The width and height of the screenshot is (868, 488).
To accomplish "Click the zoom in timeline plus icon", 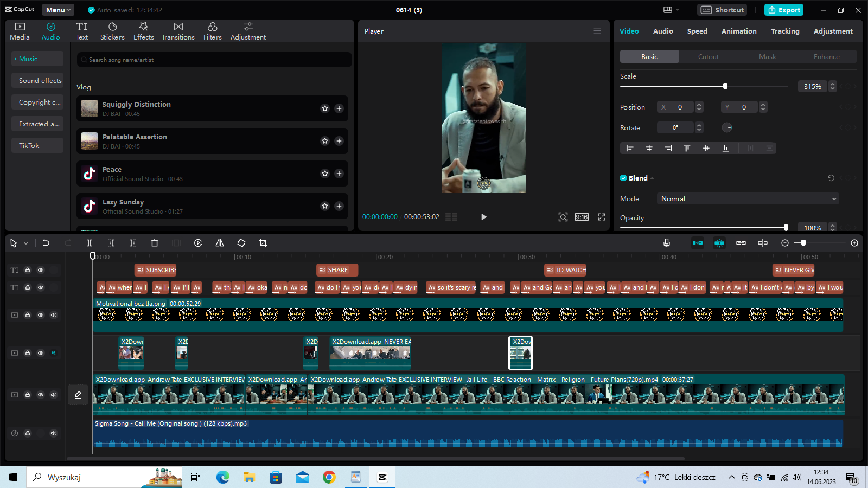I will (854, 243).
